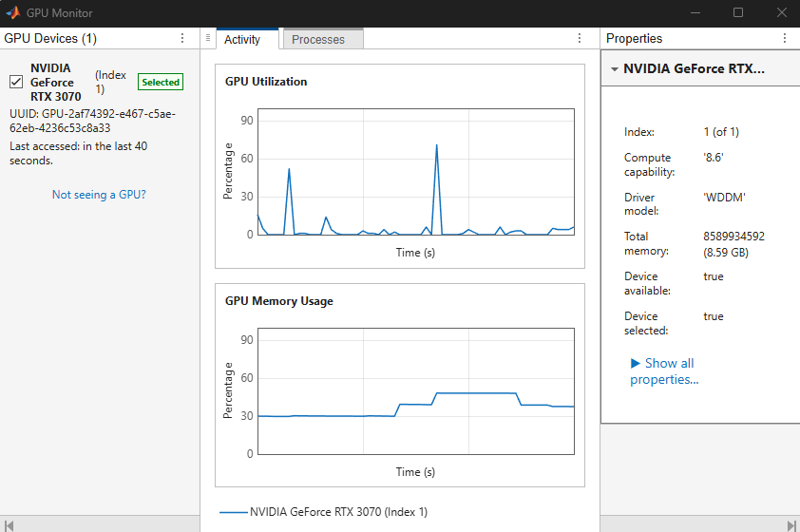Click the Index value '1 (of 1)'
This screenshot has height=532, width=800.
click(721, 132)
